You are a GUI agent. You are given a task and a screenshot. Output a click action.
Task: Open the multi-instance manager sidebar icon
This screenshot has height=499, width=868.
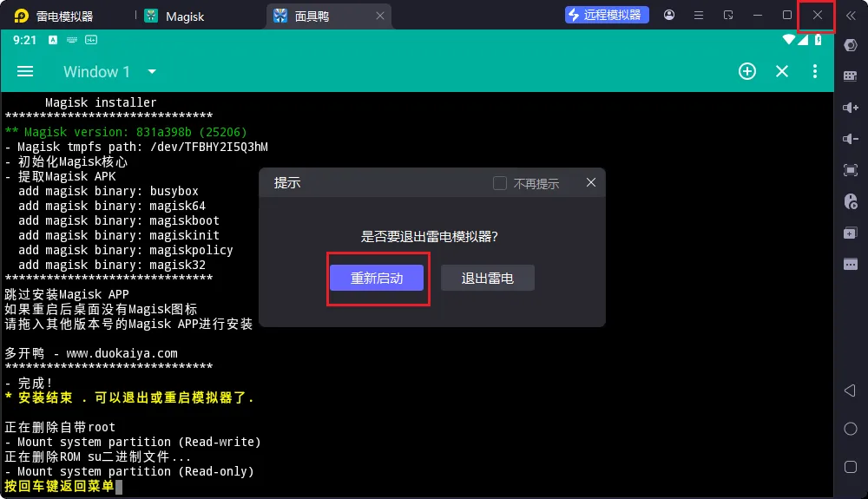coord(851,233)
